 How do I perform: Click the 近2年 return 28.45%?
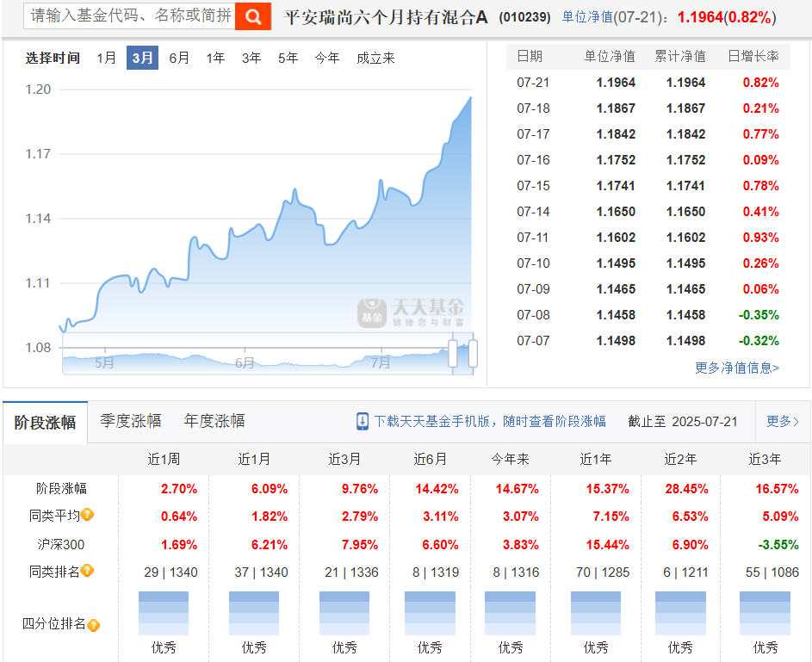pyautogui.click(x=686, y=489)
